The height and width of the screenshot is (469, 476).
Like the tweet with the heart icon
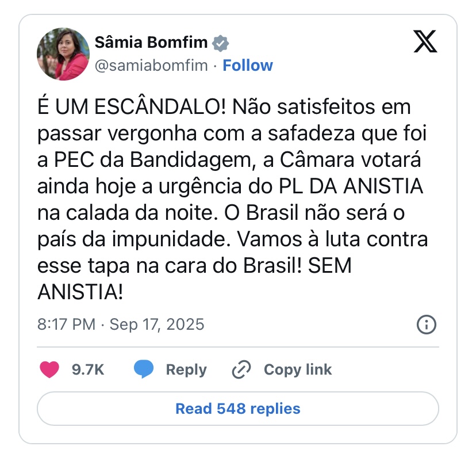tap(49, 369)
